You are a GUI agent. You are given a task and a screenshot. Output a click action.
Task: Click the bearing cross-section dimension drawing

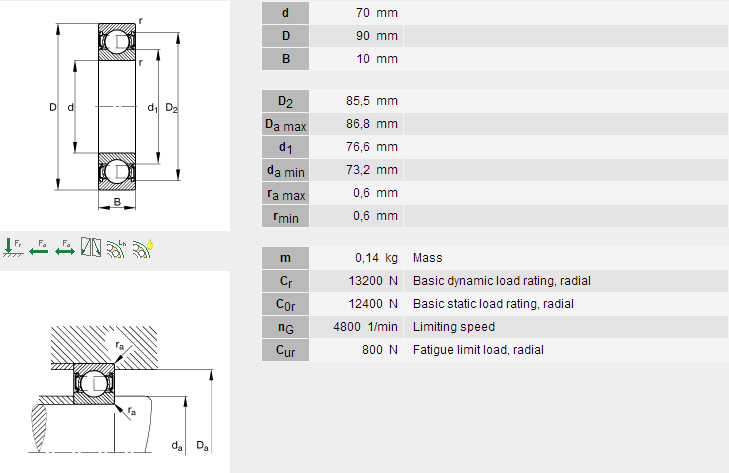point(115,107)
